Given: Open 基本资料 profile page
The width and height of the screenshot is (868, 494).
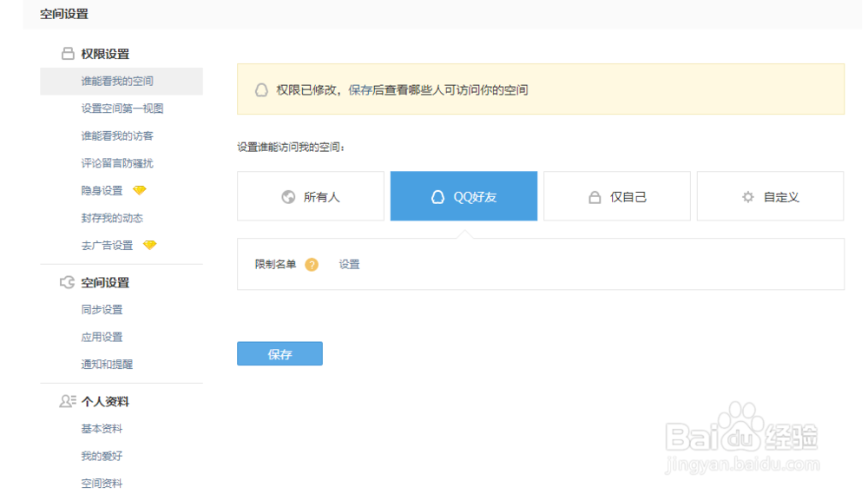Looking at the screenshot, I should coord(102,429).
